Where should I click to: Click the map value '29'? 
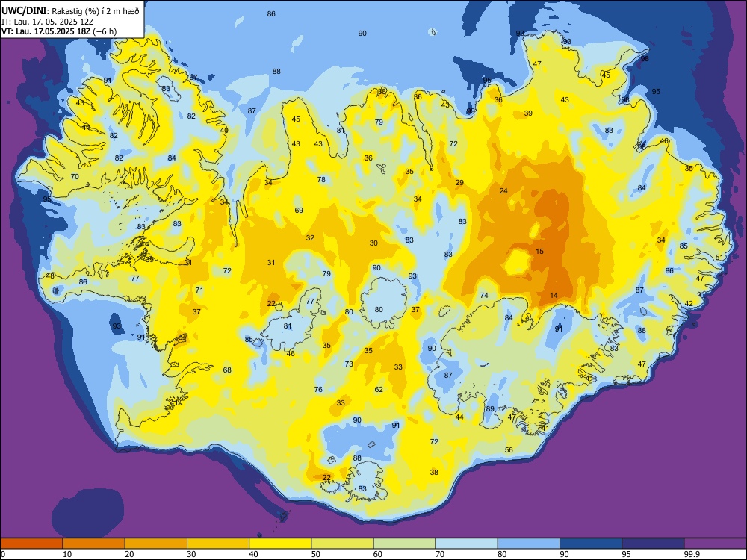tap(459, 182)
